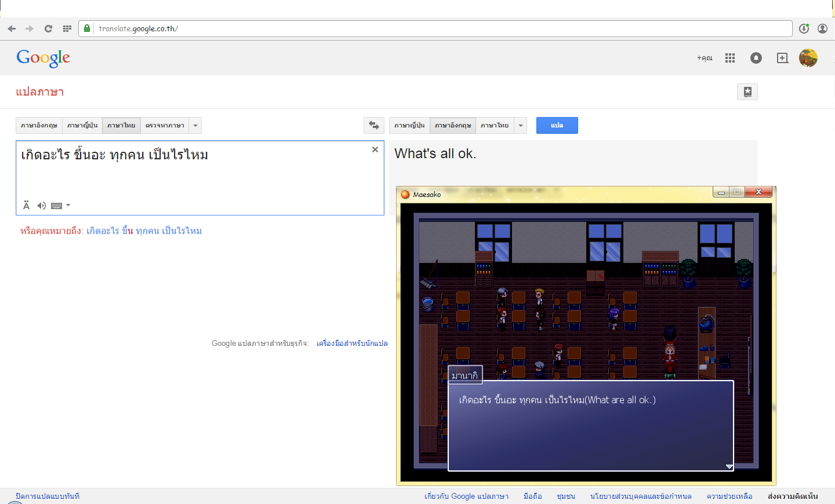The width and height of the screenshot is (835, 504).
Task: Swap source and target languages
Action: click(x=374, y=125)
